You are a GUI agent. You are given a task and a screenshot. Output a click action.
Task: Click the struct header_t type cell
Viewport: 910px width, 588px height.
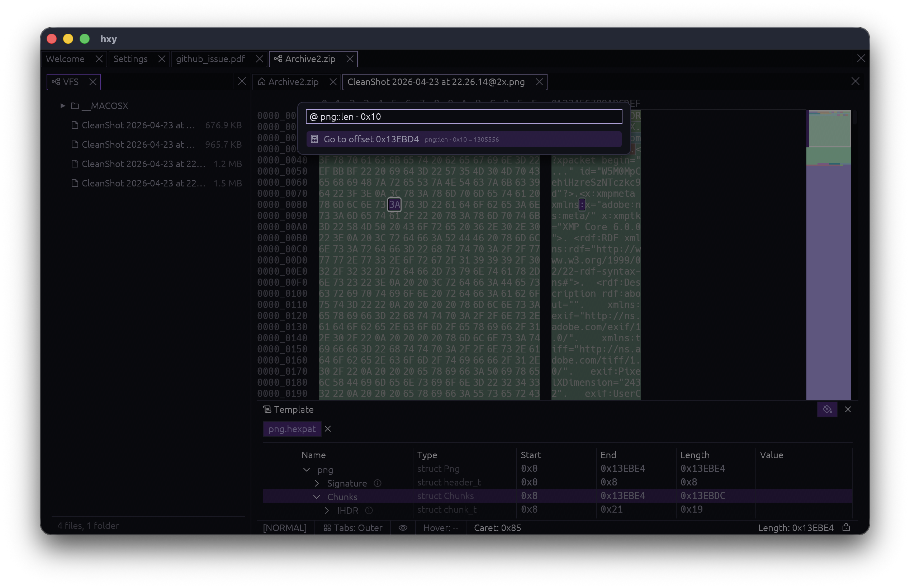pyautogui.click(x=449, y=483)
